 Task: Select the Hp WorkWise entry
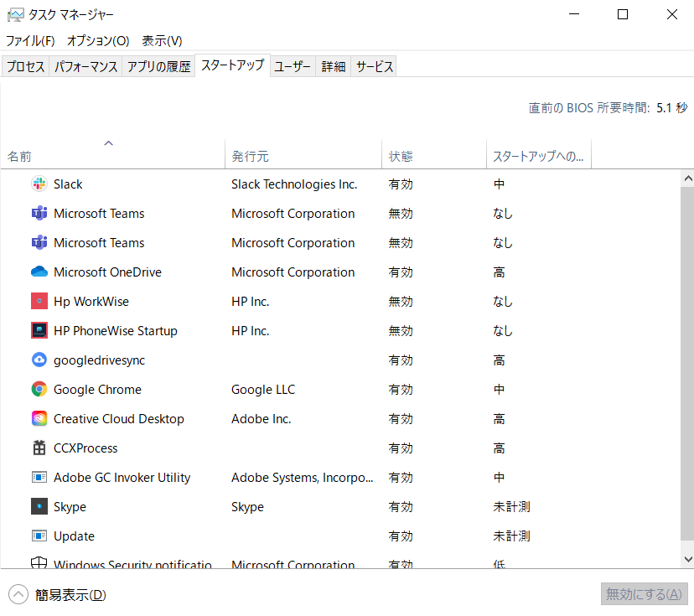click(x=91, y=302)
